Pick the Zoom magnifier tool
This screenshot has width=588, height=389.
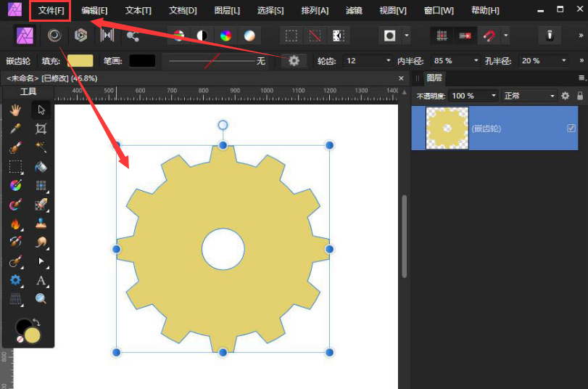click(41, 298)
